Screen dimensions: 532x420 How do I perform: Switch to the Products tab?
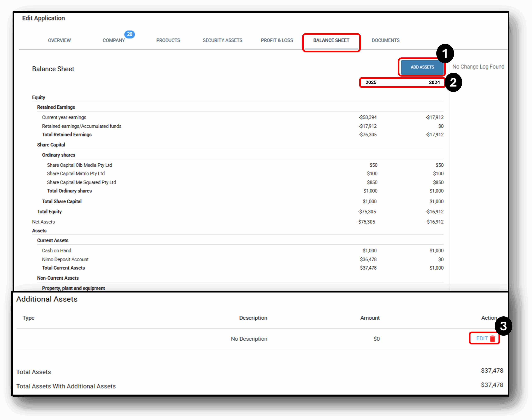point(168,40)
